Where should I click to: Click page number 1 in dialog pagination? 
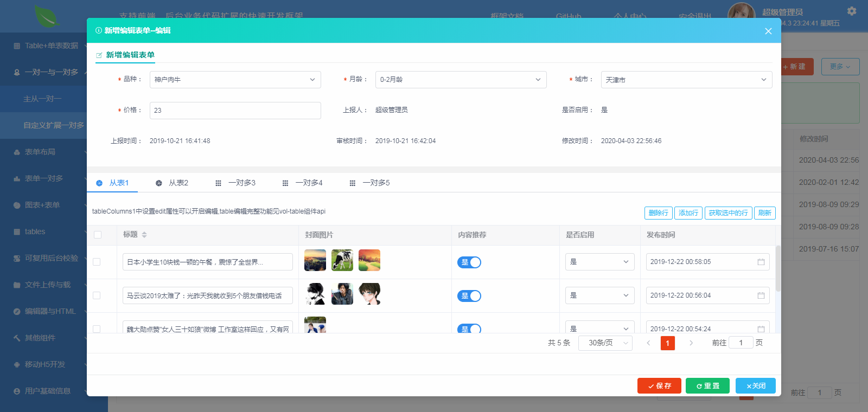(x=668, y=343)
